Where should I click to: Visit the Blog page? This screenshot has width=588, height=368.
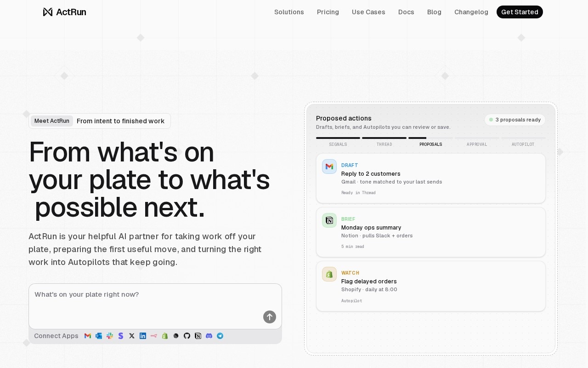[x=434, y=12]
